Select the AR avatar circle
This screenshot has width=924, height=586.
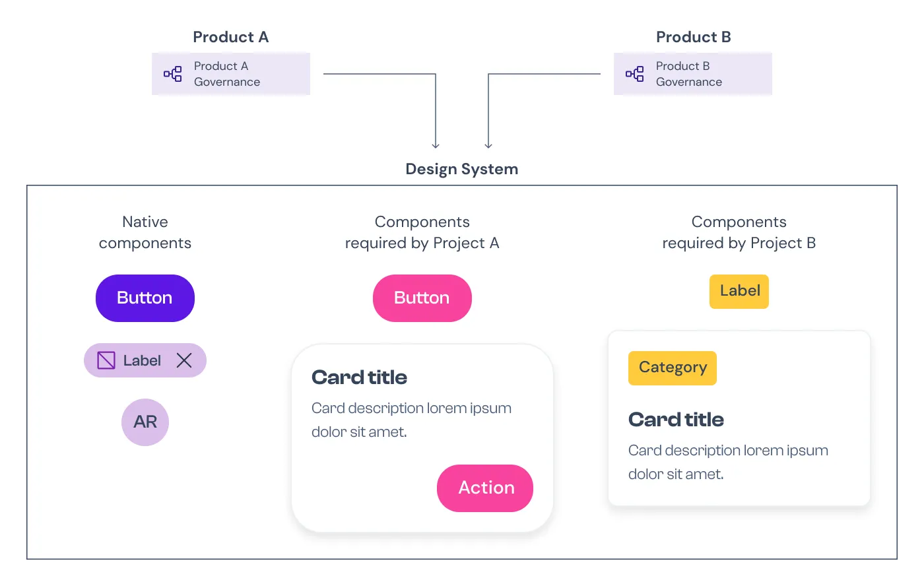(145, 422)
